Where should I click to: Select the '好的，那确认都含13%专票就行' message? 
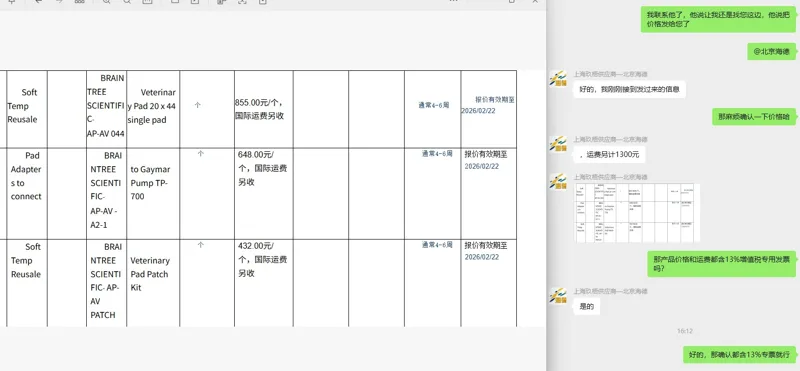[739, 354]
